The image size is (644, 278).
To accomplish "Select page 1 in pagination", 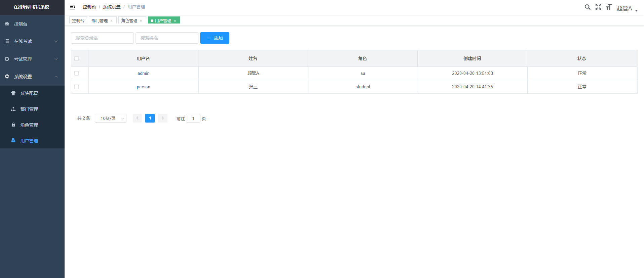I will click(x=150, y=118).
